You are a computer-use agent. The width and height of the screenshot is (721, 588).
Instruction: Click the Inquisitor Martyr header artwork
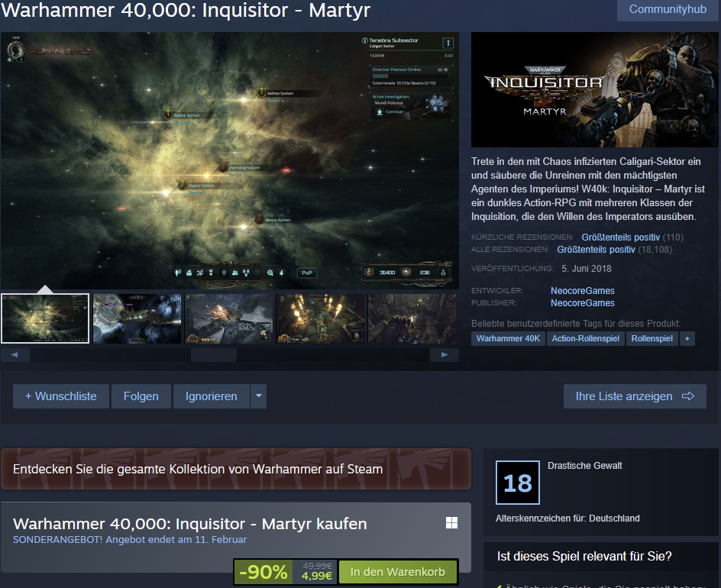pyautogui.click(x=594, y=89)
